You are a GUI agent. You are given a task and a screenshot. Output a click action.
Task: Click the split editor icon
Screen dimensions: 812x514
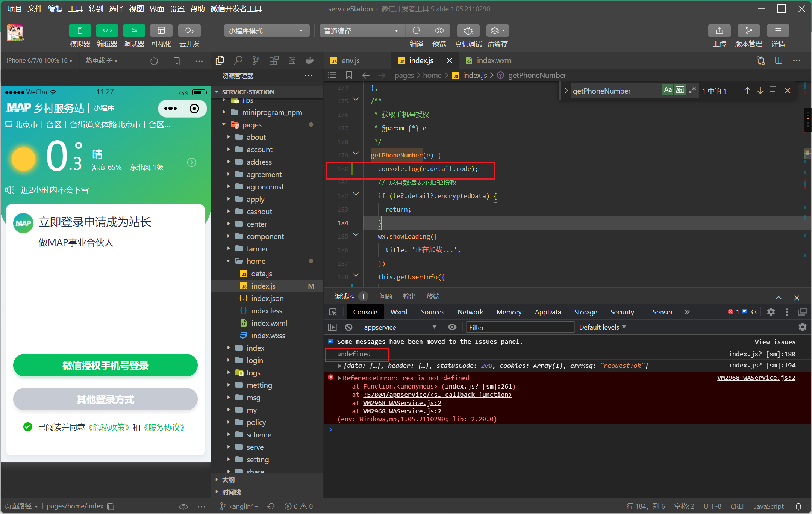(x=779, y=60)
